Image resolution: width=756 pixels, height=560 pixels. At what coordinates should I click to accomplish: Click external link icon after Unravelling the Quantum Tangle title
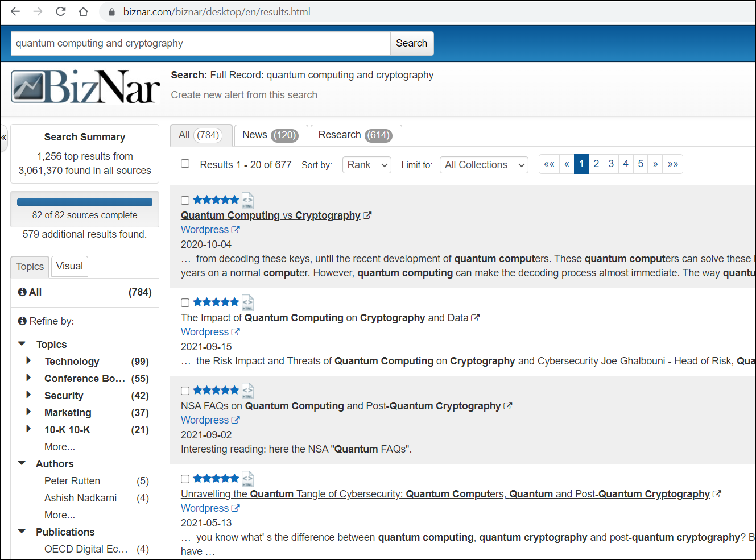tap(717, 494)
